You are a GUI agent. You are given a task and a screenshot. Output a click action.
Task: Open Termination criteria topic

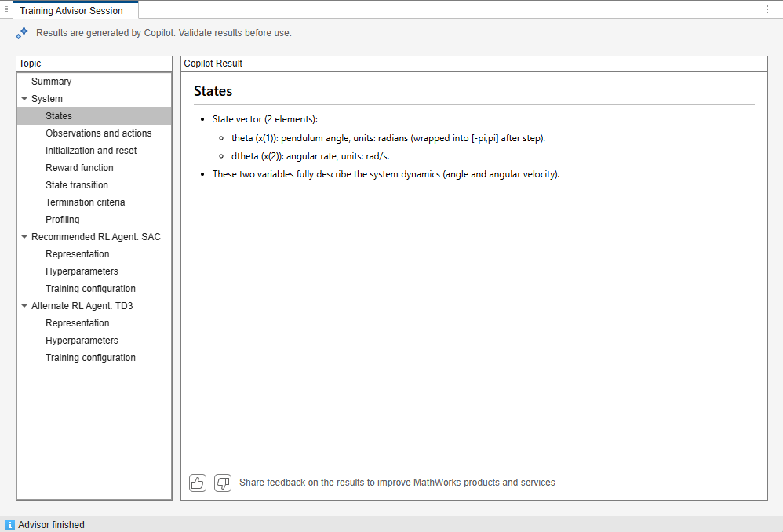[86, 202]
